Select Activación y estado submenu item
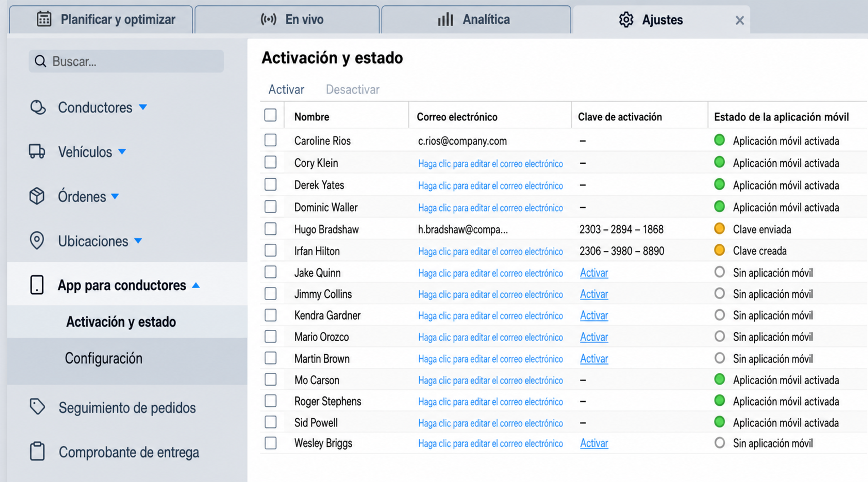868x482 pixels. 127,322
